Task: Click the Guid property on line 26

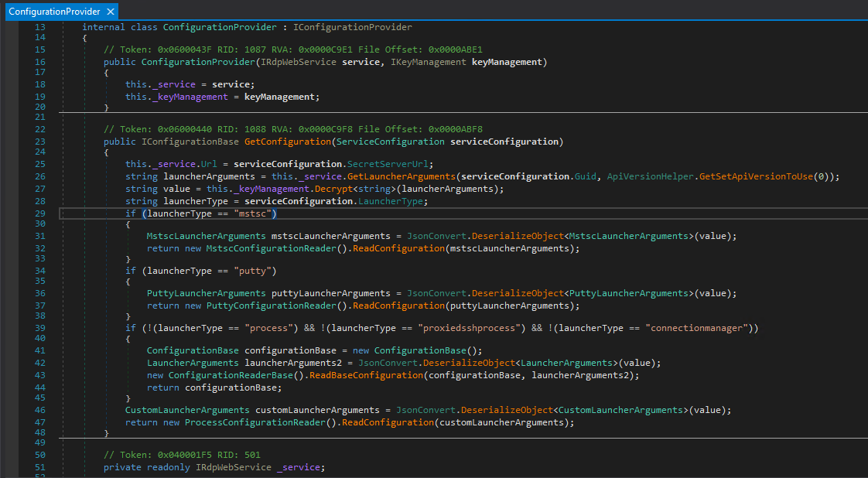Action: (x=586, y=176)
